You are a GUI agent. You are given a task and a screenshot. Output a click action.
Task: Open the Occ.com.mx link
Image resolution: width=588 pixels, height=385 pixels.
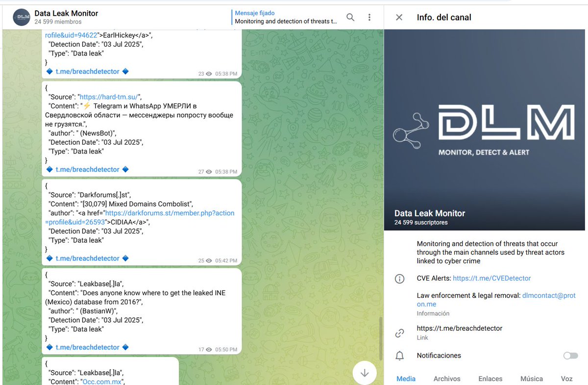[x=102, y=382]
